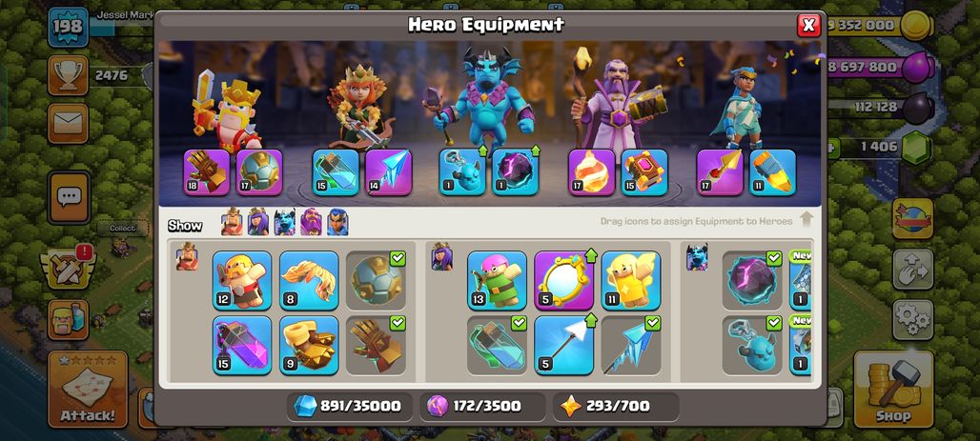The width and height of the screenshot is (980, 441).
Task: Tap upgrade arrow on Minion Prince henchmen slot
Action: 482,151
